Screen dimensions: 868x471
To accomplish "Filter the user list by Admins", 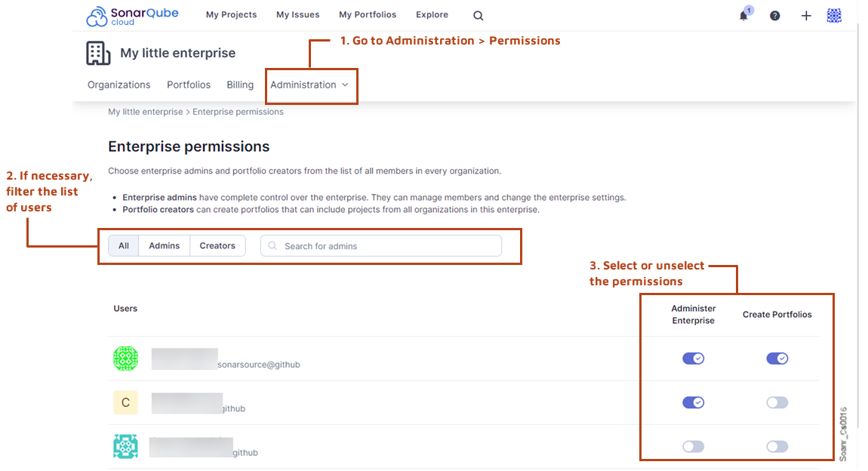I will point(163,245).
